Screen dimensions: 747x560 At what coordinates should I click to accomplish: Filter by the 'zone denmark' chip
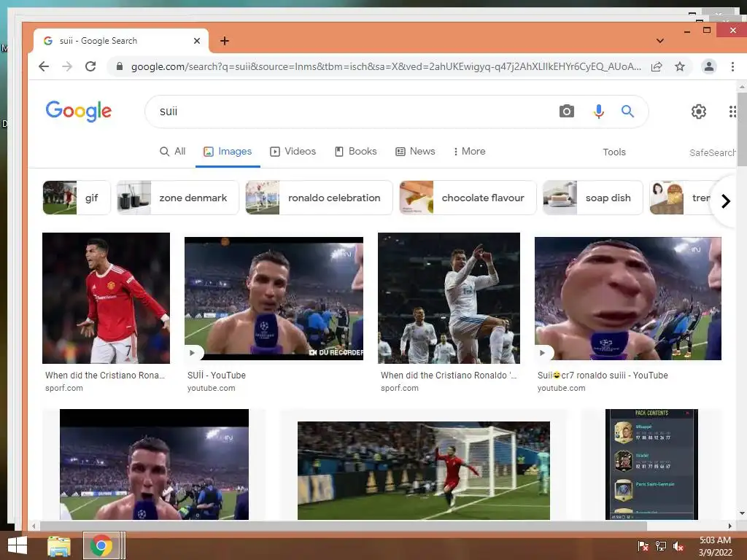coord(178,198)
